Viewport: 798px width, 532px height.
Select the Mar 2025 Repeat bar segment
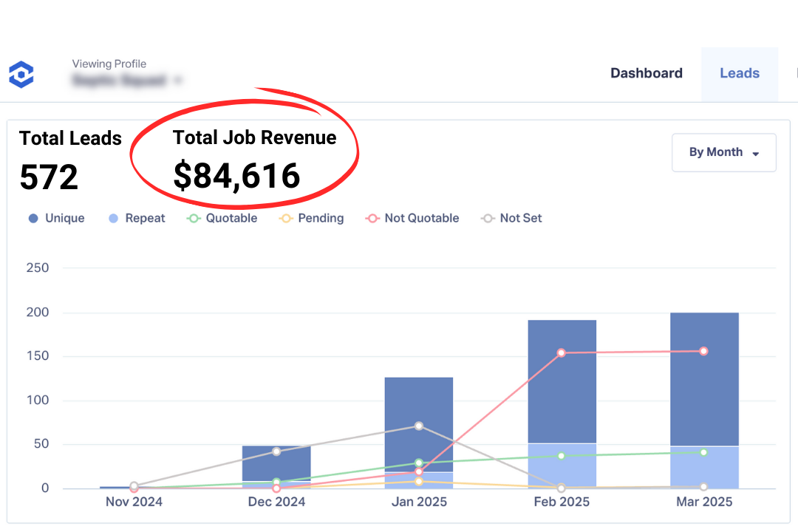pyautogui.click(x=704, y=467)
